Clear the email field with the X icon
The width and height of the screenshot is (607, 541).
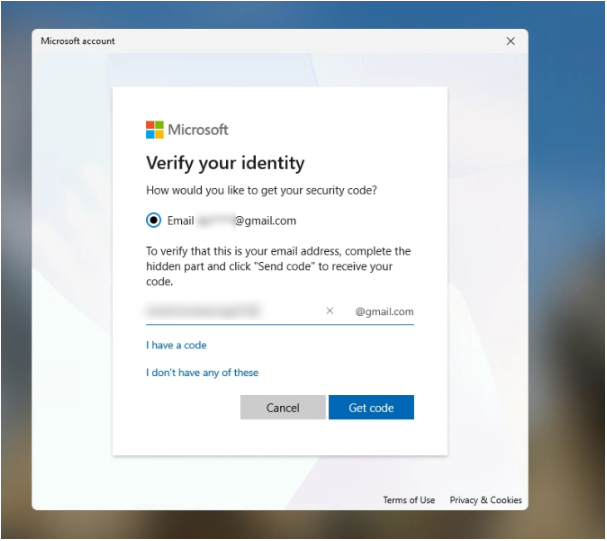330,311
